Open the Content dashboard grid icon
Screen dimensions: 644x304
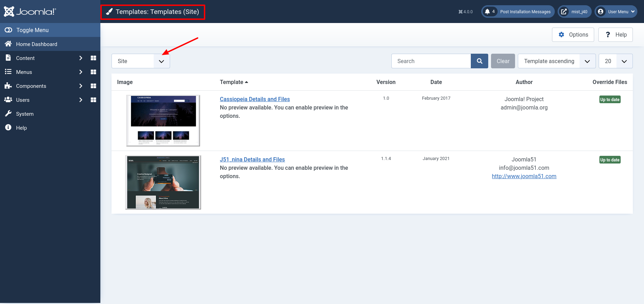click(93, 58)
